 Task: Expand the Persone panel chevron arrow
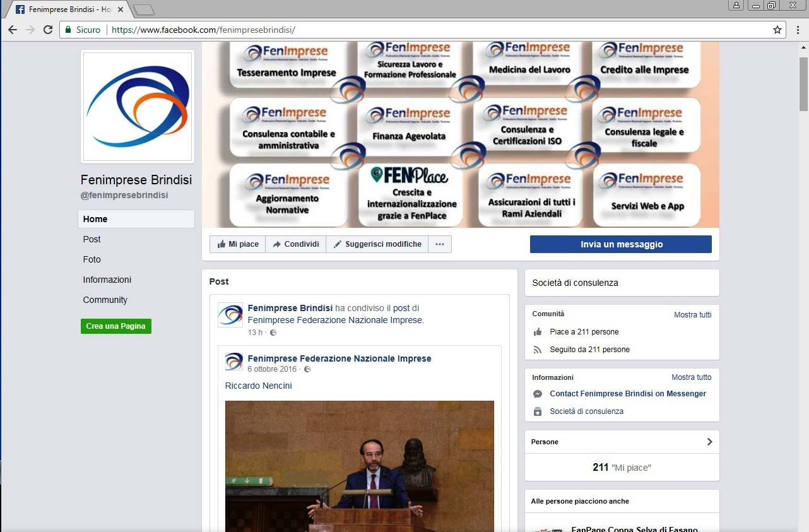pos(709,442)
